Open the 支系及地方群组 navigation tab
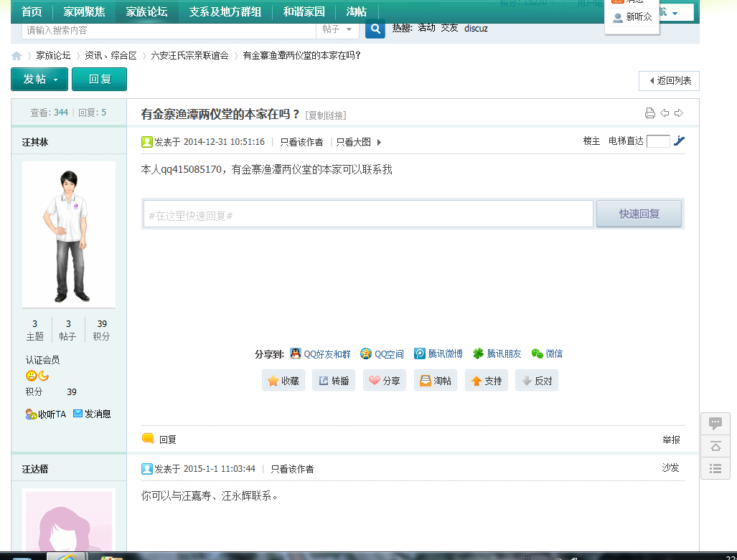 [225, 12]
